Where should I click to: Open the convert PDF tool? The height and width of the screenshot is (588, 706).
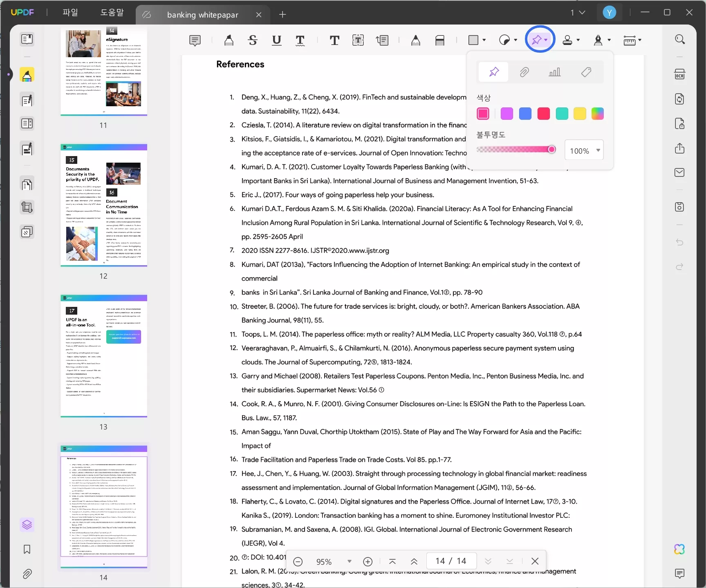tap(679, 99)
